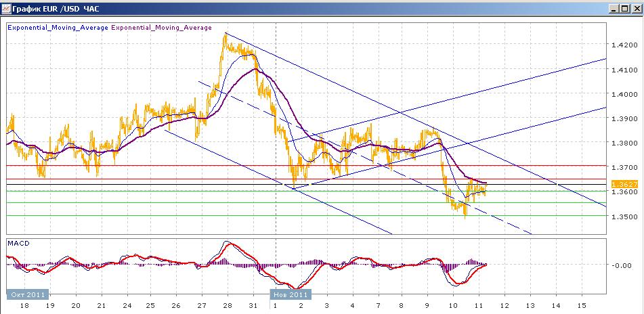Click the purple Exponential_Moving_Average label
The width and height of the screenshot is (644, 314).
(x=161, y=28)
